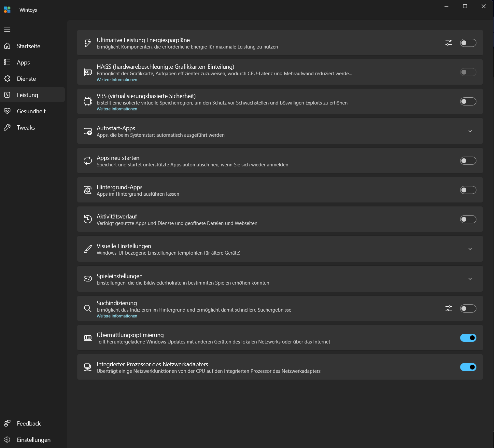Expand Visuelle Einstellungen chevron
The height and width of the screenshot is (448, 494).
click(x=470, y=249)
